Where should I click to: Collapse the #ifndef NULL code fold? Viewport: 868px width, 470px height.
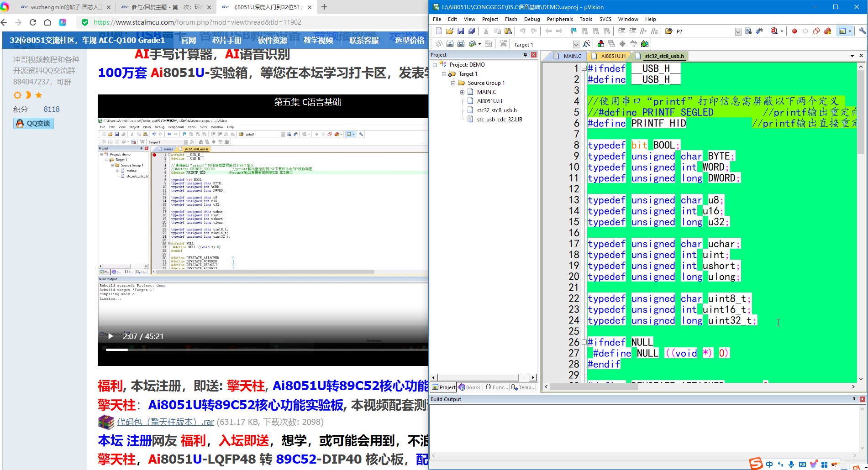[x=584, y=342]
